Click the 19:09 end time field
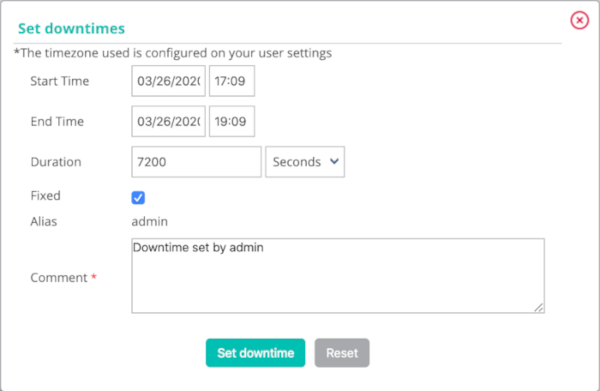Screen dimensions: 600x391 click(232, 121)
